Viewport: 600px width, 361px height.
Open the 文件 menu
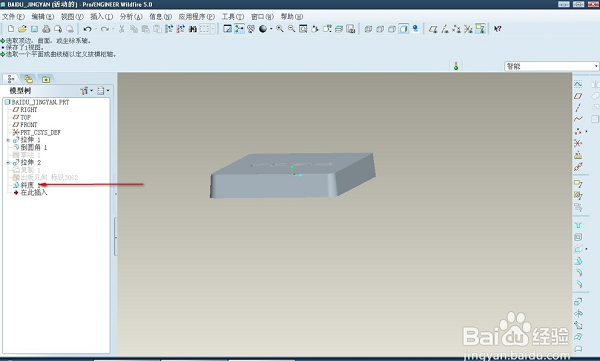click(13, 16)
